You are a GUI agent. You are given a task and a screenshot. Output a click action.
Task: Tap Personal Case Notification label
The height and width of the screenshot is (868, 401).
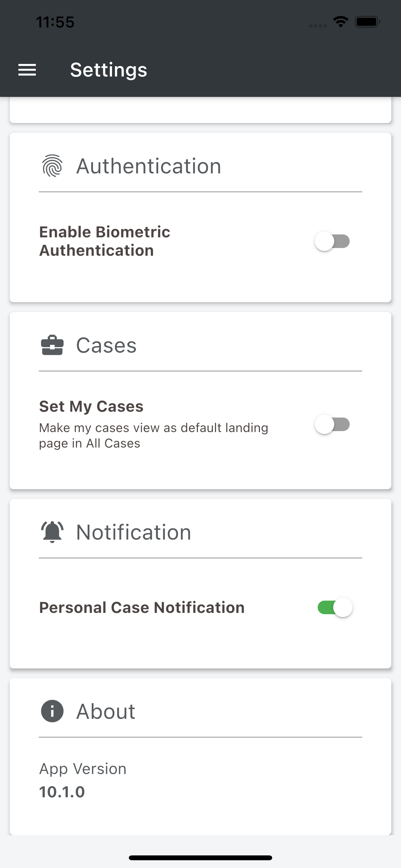coord(142,607)
